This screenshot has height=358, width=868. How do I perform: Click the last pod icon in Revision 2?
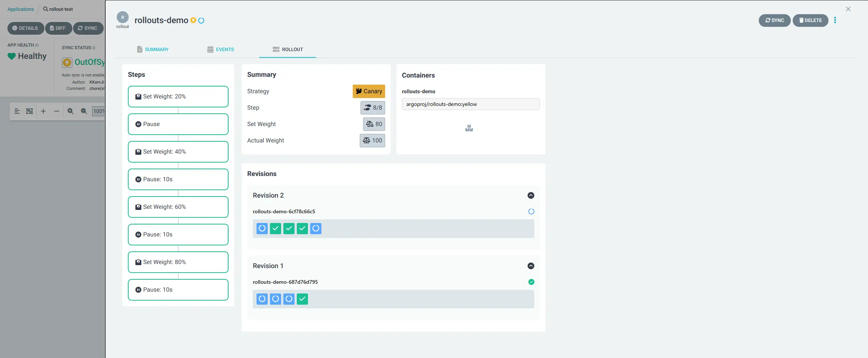pyautogui.click(x=315, y=228)
